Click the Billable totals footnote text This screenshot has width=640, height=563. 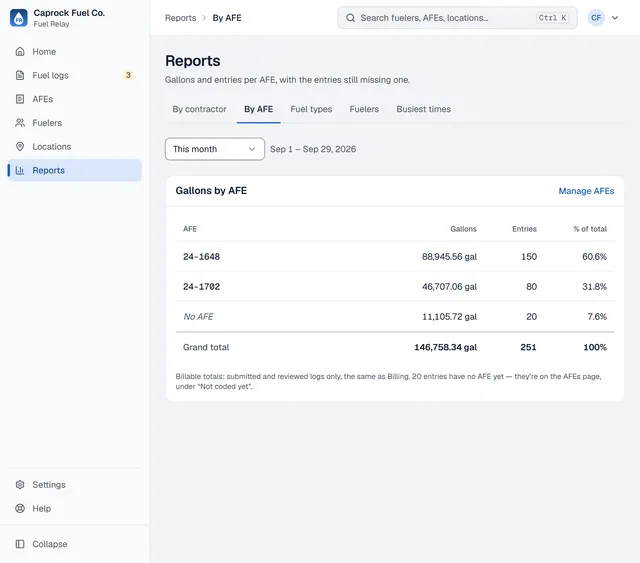point(388,381)
